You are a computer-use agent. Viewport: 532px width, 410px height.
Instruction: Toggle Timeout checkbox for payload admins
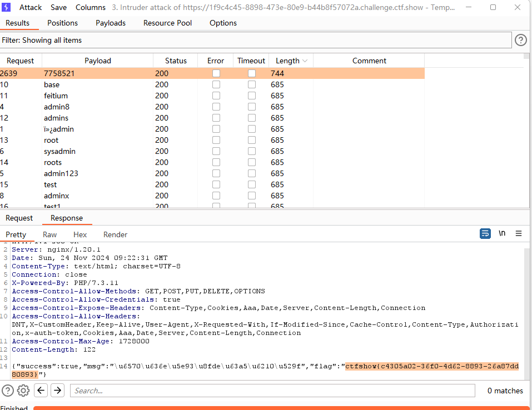pos(252,118)
